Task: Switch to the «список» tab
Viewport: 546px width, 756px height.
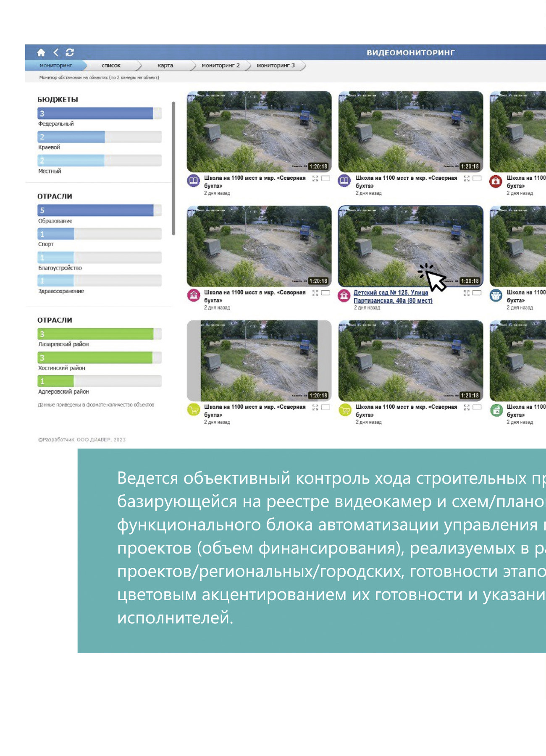Action: coord(111,66)
